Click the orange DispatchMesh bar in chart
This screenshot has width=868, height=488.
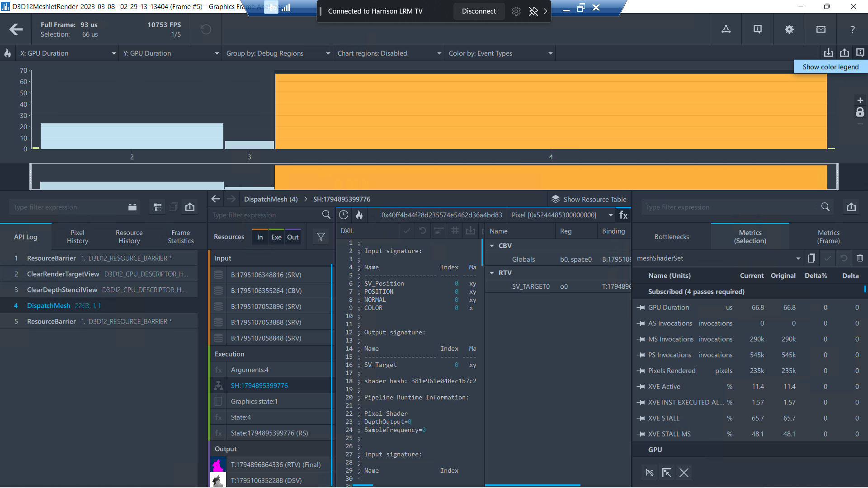point(551,111)
